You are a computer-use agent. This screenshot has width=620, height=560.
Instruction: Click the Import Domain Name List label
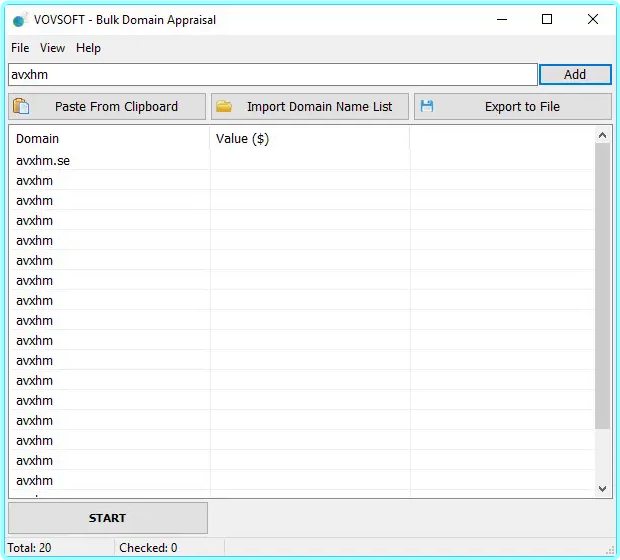(x=319, y=106)
